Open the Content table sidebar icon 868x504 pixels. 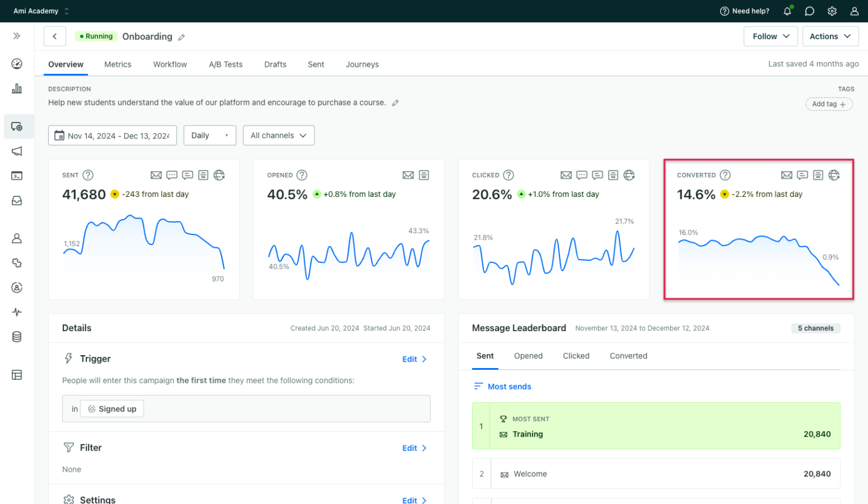(x=17, y=375)
